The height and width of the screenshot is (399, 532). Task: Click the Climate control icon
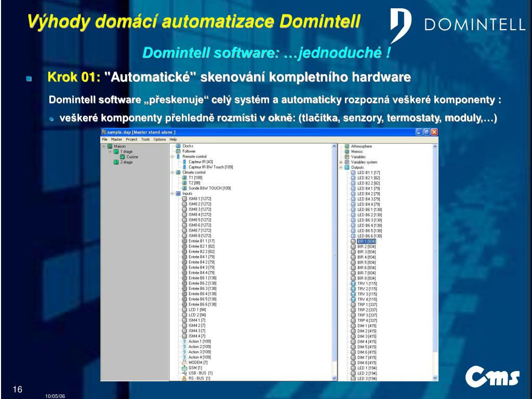[x=178, y=172]
